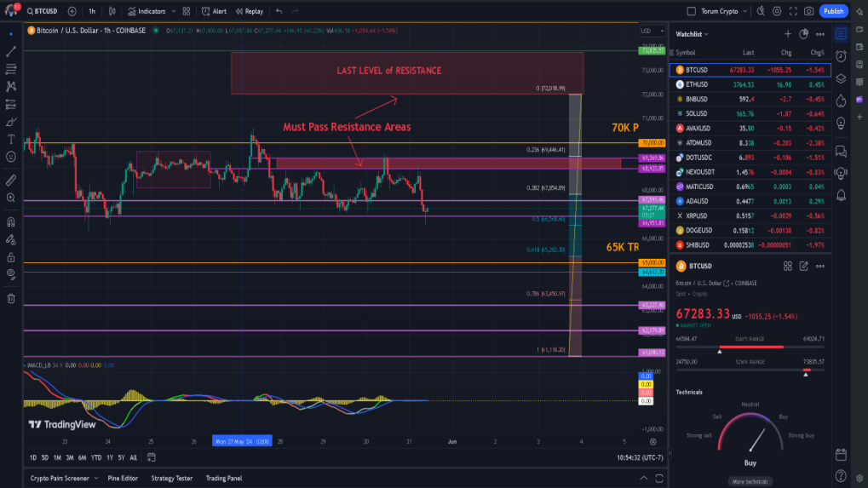Set chart range to All
Image resolution: width=868 pixels, height=488 pixels.
coord(134,457)
